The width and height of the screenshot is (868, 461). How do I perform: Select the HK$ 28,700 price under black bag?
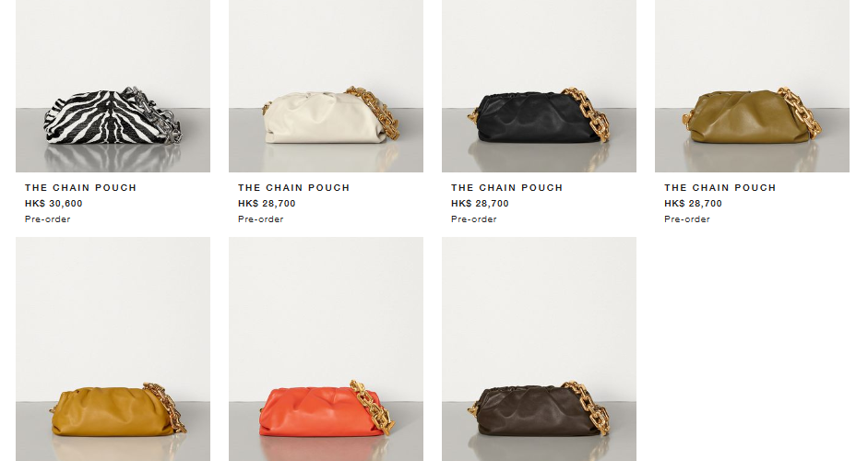pyautogui.click(x=480, y=204)
